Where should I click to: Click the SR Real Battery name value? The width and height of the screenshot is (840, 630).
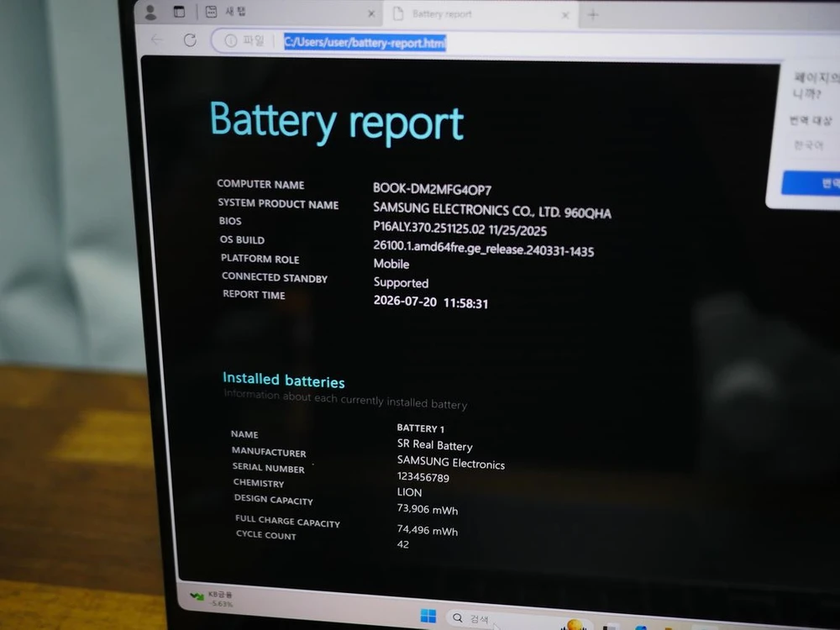pyautogui.click(x=434, y=444)
